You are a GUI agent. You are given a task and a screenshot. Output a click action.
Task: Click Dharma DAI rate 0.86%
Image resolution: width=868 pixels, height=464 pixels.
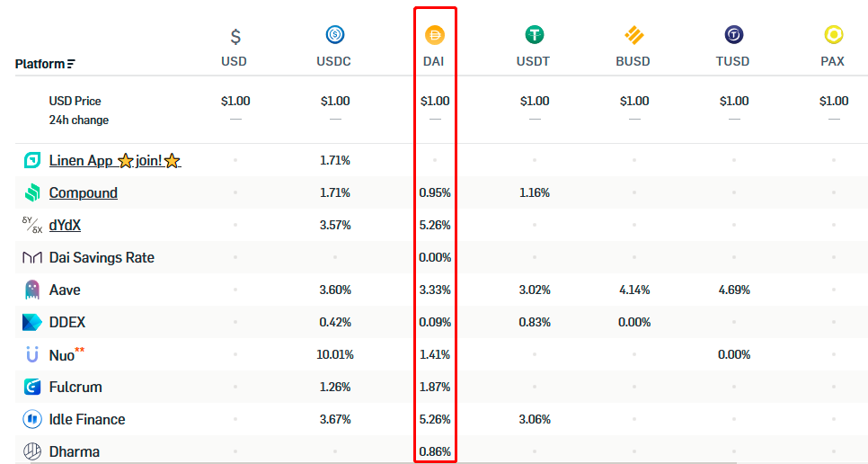pos(435,451)
